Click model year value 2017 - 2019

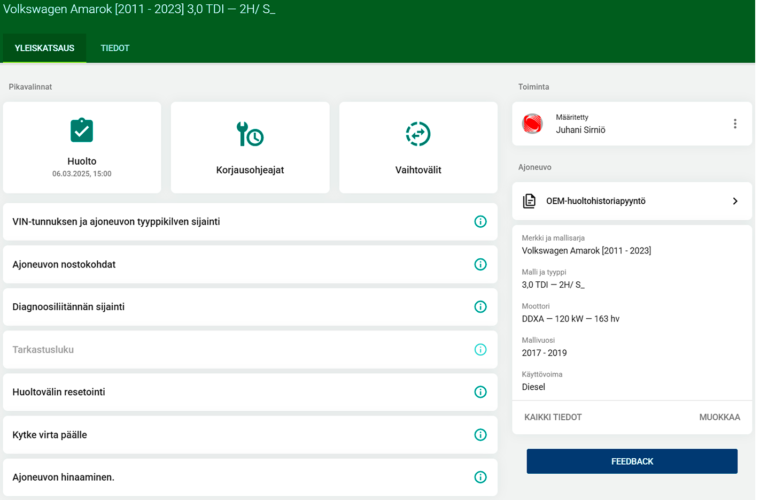(x=544, y=353)
